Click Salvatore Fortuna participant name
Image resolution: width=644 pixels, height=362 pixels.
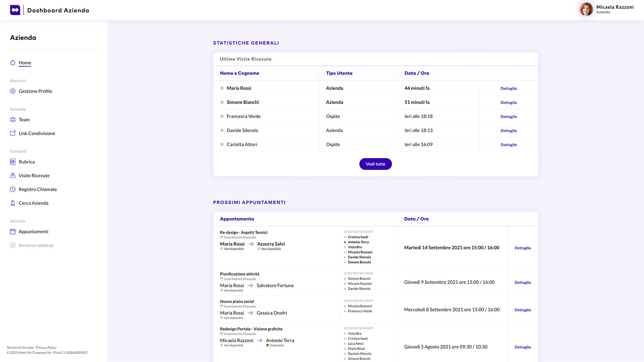(x=275, y=286)
